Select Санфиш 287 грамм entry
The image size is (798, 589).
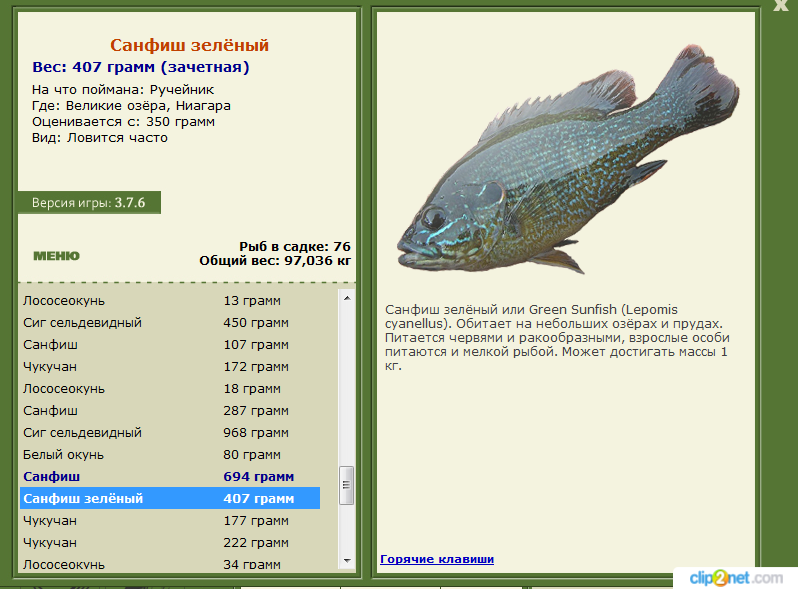(170, 410)
